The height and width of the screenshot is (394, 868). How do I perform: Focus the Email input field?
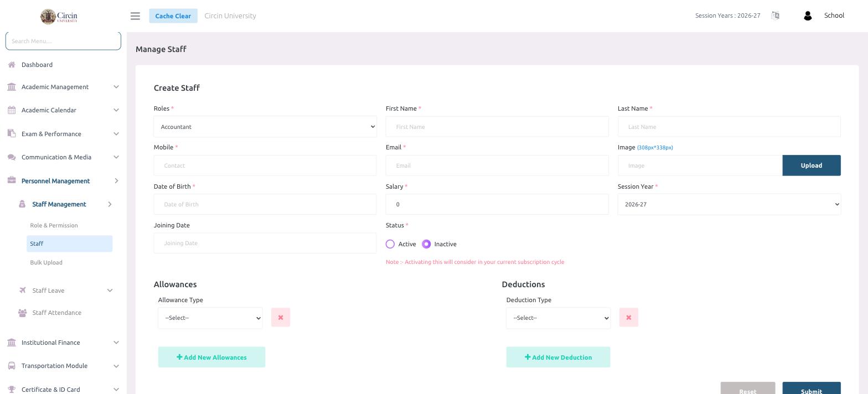click(x=497, y=165)
